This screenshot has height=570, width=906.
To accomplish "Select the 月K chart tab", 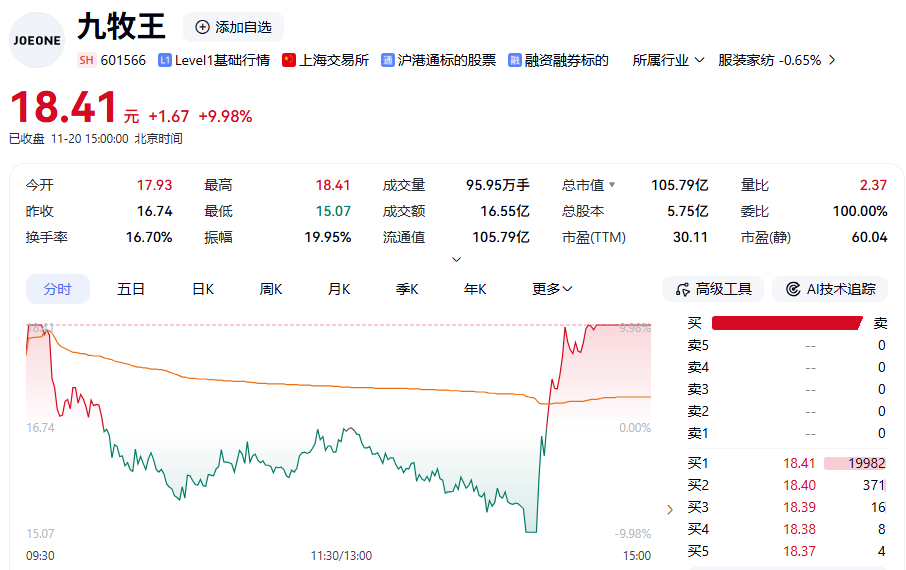I will pos(339,289).
